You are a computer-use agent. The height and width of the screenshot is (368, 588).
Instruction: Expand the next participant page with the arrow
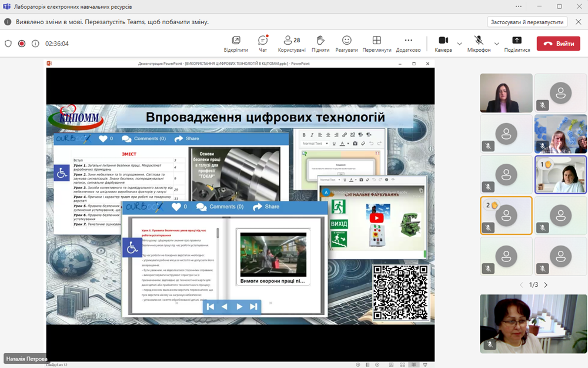point(544,284)
